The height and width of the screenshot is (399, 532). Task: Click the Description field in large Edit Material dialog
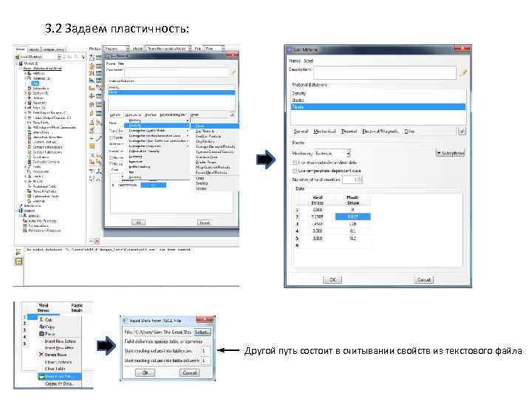[385, 72]
